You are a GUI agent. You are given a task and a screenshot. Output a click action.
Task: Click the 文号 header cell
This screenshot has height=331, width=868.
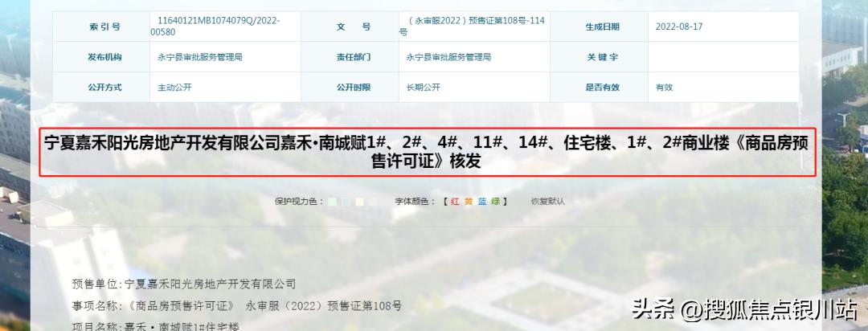[x=350, y=26]
